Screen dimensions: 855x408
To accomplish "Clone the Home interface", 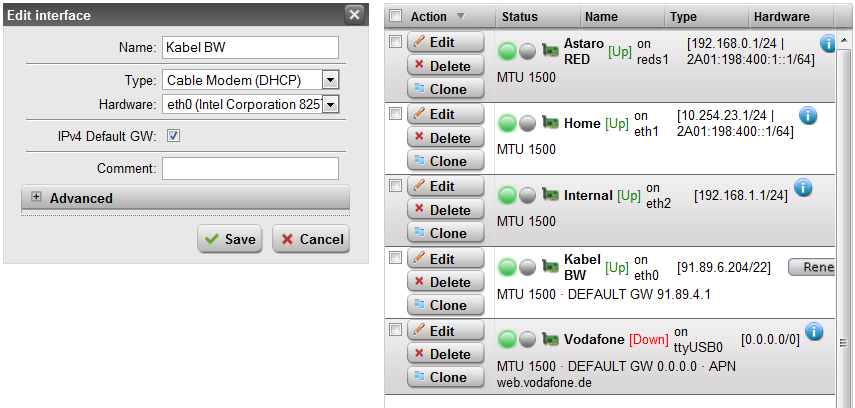I will pyautogui.click(x=445, y=161).
